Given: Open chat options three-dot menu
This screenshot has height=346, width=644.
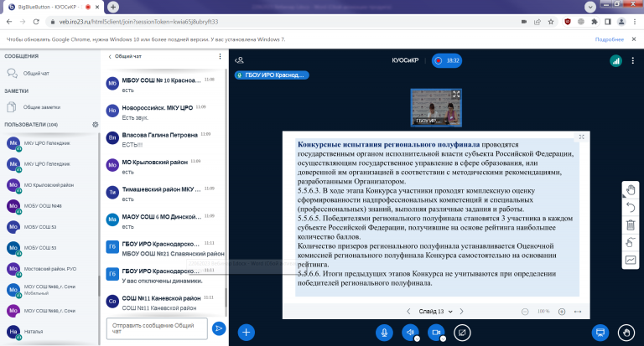Looking at the screenshot, I should tap(220, 56).
